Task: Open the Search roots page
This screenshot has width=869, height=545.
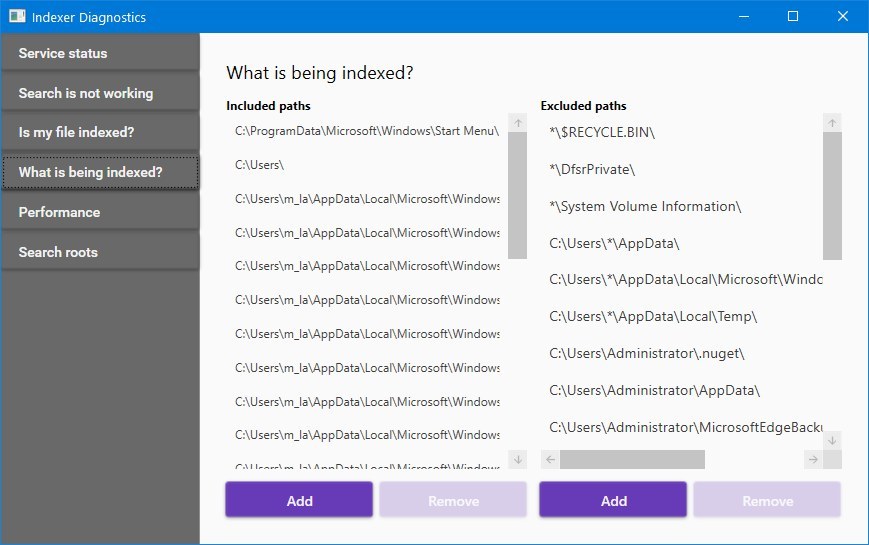Action: point(100,252)
